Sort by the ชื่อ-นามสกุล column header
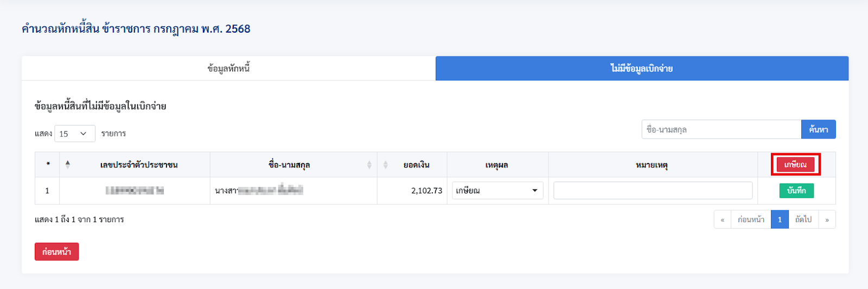Viewport: 868px width, 289px height. tap(293, 165)
